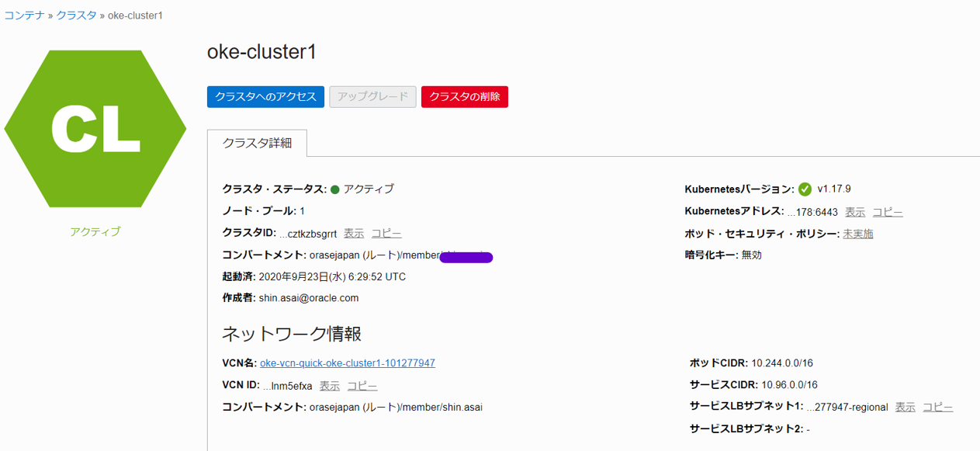
Task: Show the full クラスタID with 表示
Action: (354, 232)
